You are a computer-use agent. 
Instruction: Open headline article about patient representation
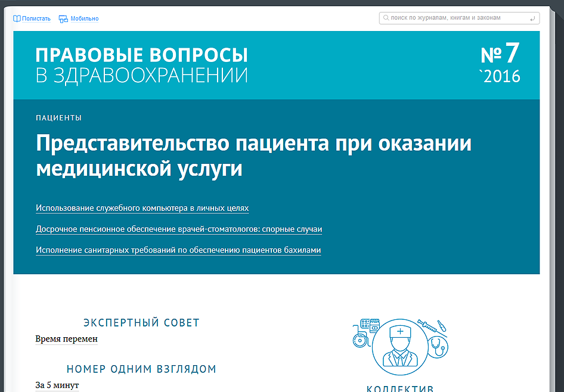click(x=253, y=156)
